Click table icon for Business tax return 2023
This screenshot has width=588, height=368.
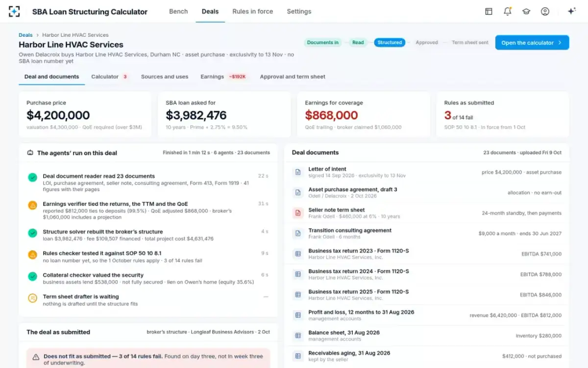point(297,254)
